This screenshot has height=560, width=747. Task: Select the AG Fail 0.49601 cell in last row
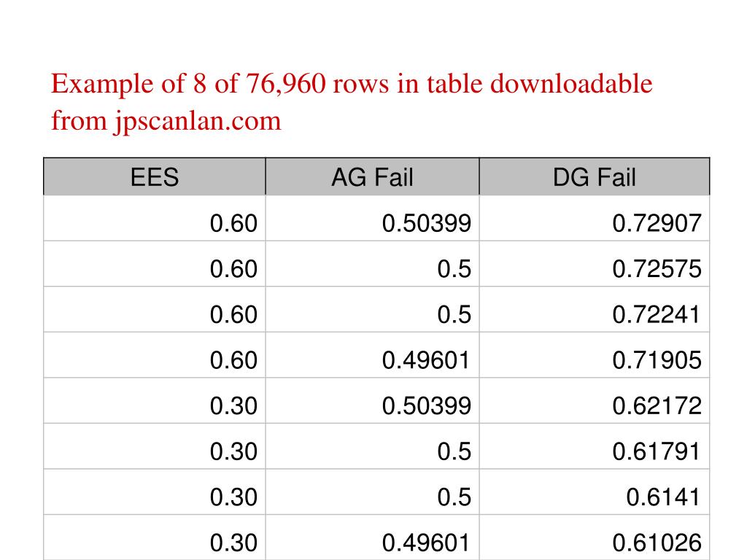click(x=372, y=537)
